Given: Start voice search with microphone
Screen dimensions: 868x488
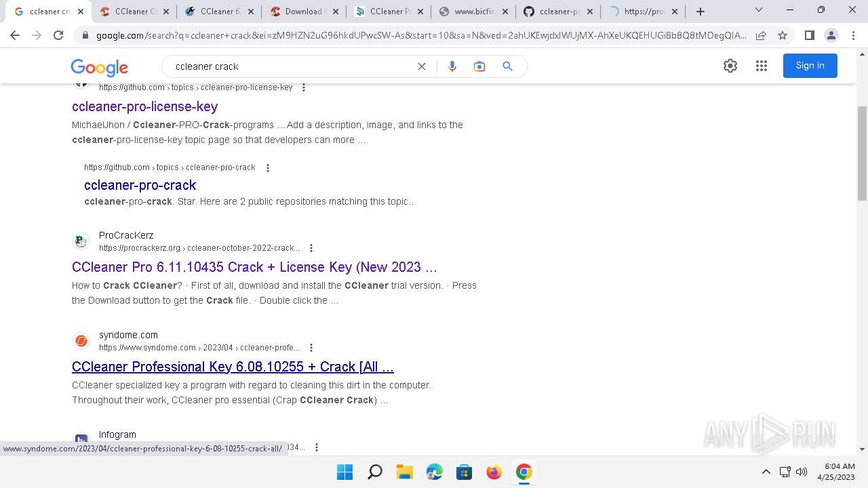Looking at the screenshot, I should click(x=452, y=66).
